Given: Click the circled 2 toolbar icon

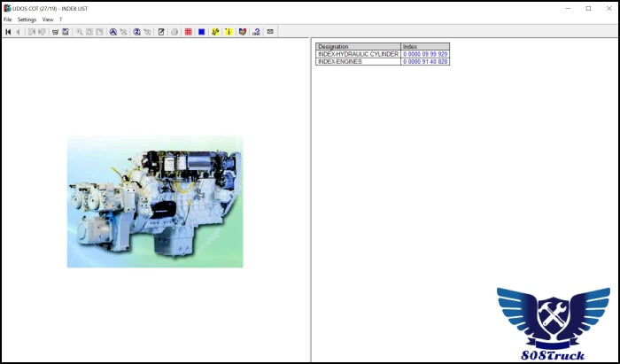Looking at the screenshot, I should pyautogui.click(x=136, y=32).
